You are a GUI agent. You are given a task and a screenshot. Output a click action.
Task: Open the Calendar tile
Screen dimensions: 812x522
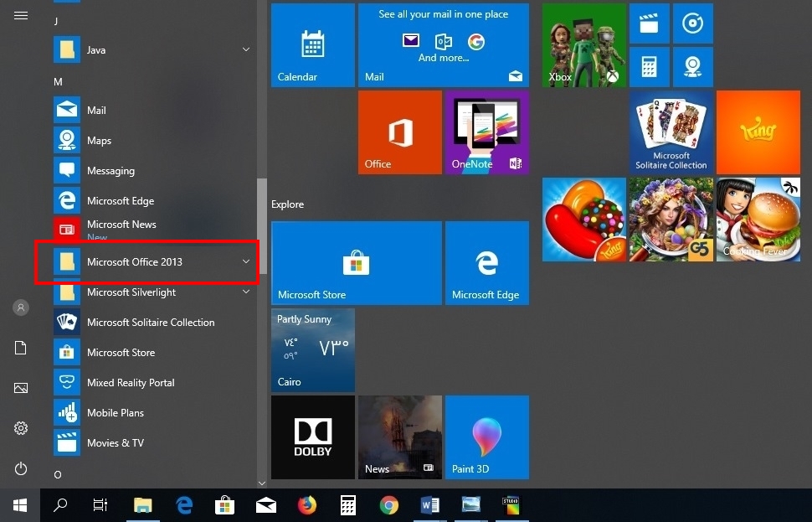pyautogui.click(x=313, y=45)
